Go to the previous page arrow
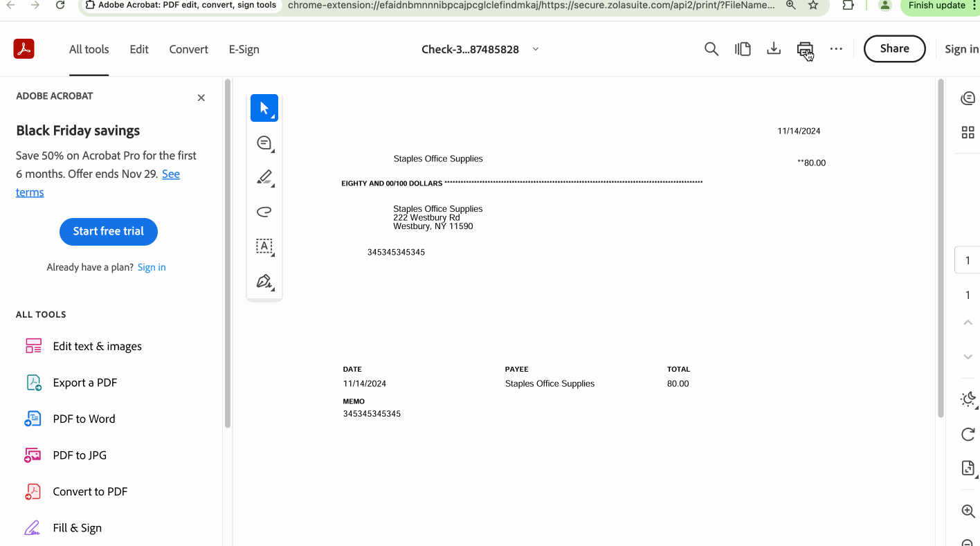The width and height of the screenshot is (980, 546). click(968, 322)
